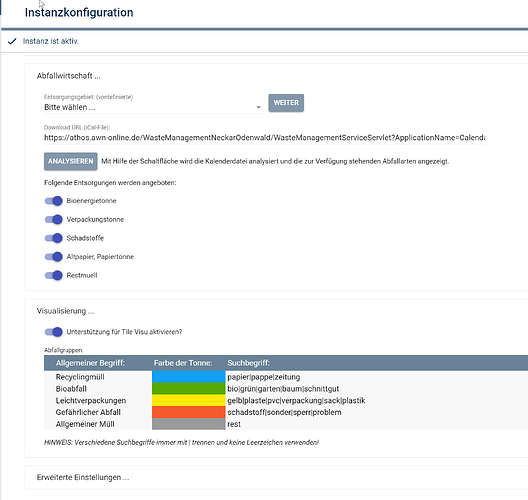Collapse the Visualisierung section header

(65, 311)
